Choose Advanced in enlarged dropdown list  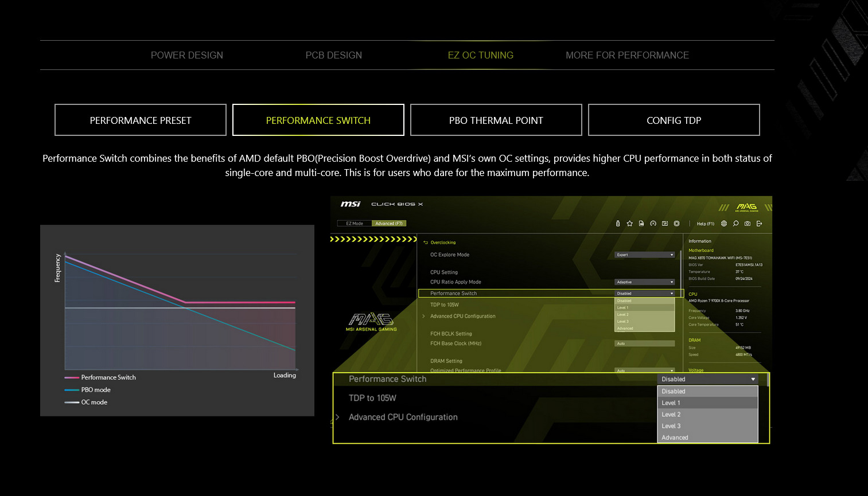pyautogui.click(x=707, y=438)
